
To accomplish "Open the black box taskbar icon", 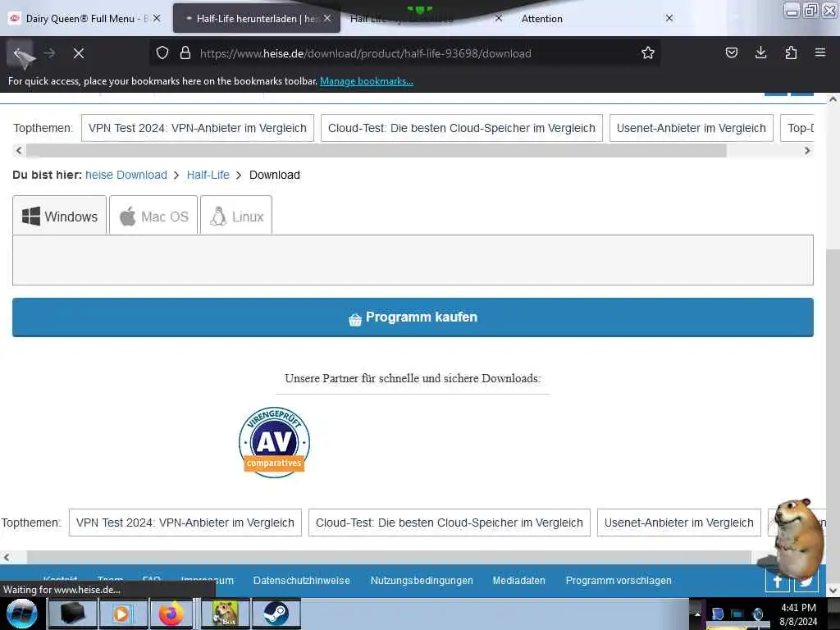I will click(72, 614).
